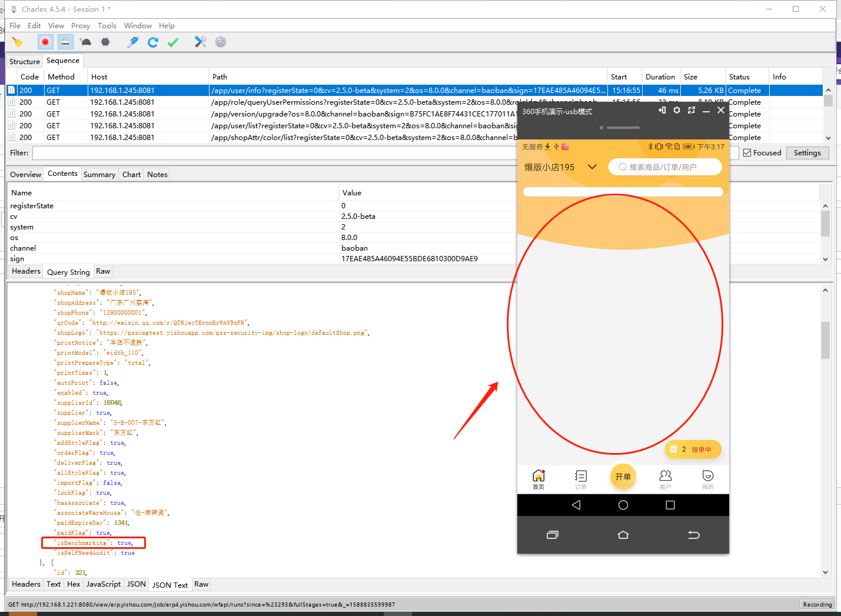841x616 pixels.
Task: Switch request view to Headers tab
Action: click(26, 271)
